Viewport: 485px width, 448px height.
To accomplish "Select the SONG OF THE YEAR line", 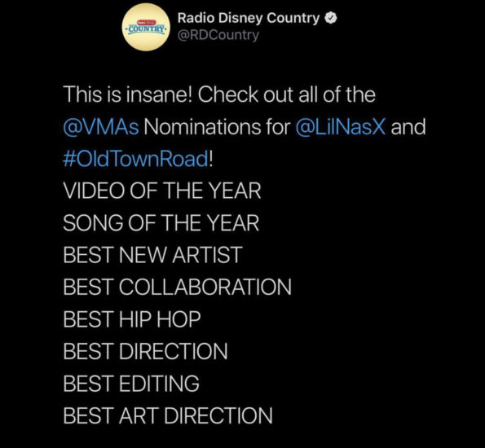I will (161, 223).
